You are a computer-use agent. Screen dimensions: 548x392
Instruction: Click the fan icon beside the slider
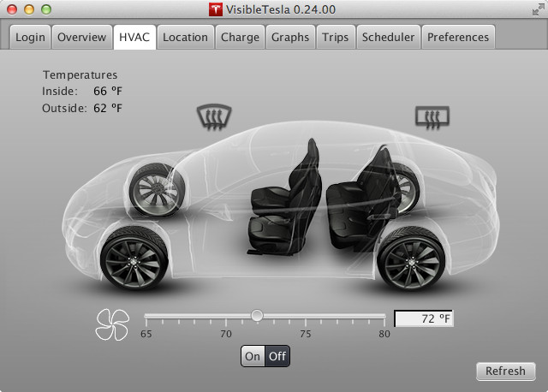112,324
